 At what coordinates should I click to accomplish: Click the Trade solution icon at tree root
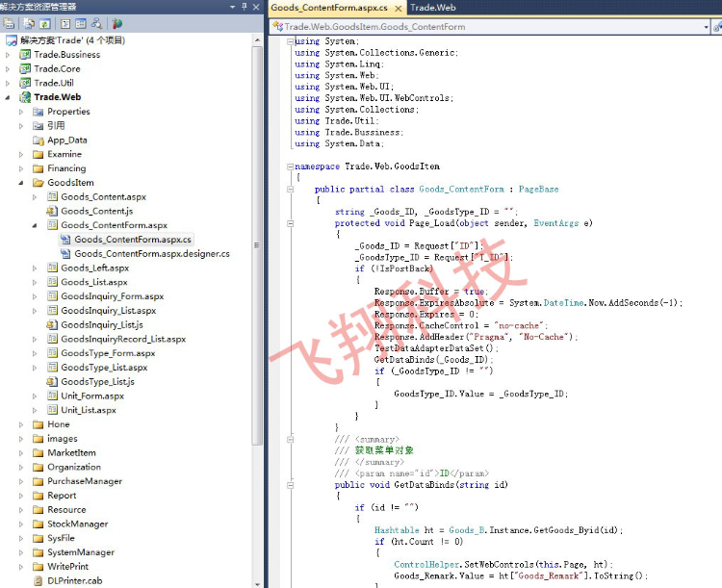point(12,40)
